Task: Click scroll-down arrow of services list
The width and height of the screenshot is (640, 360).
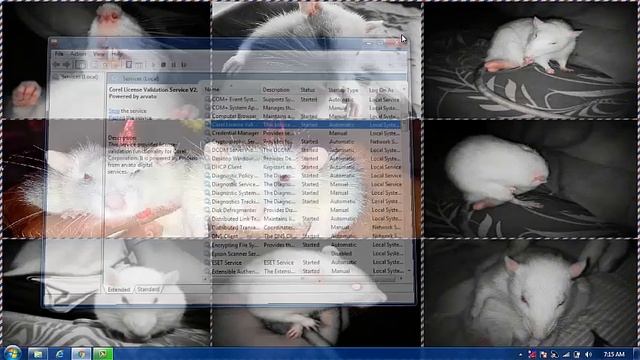Action: click(x=409, y=271)
